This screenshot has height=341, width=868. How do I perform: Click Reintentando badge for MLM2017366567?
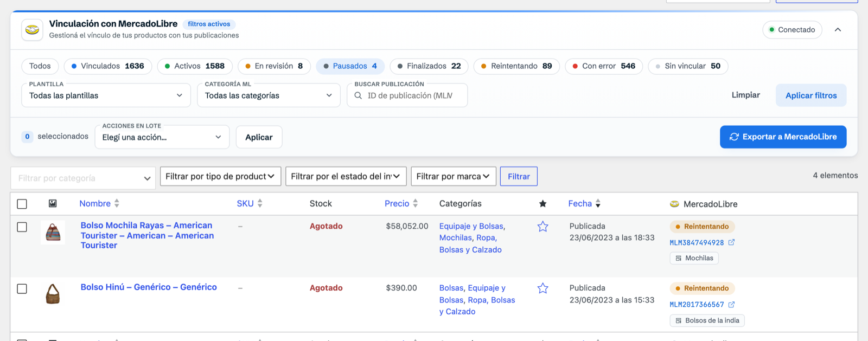coord(702,288)
